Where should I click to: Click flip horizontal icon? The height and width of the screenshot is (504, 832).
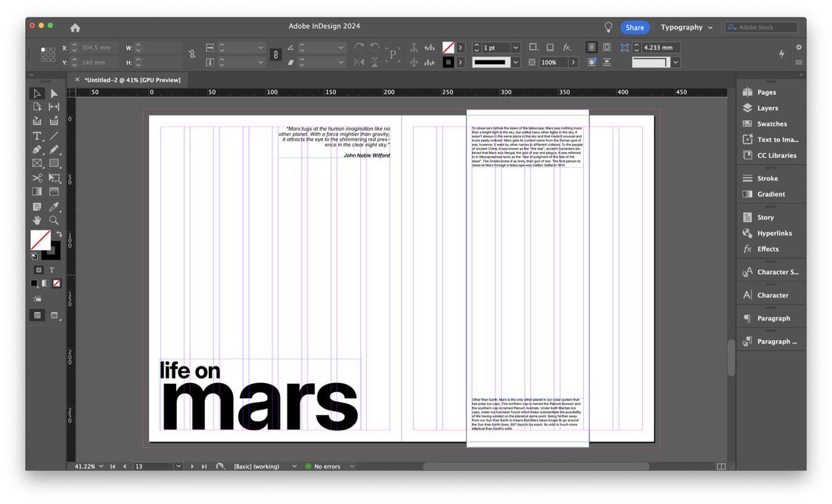click(359, 62)
